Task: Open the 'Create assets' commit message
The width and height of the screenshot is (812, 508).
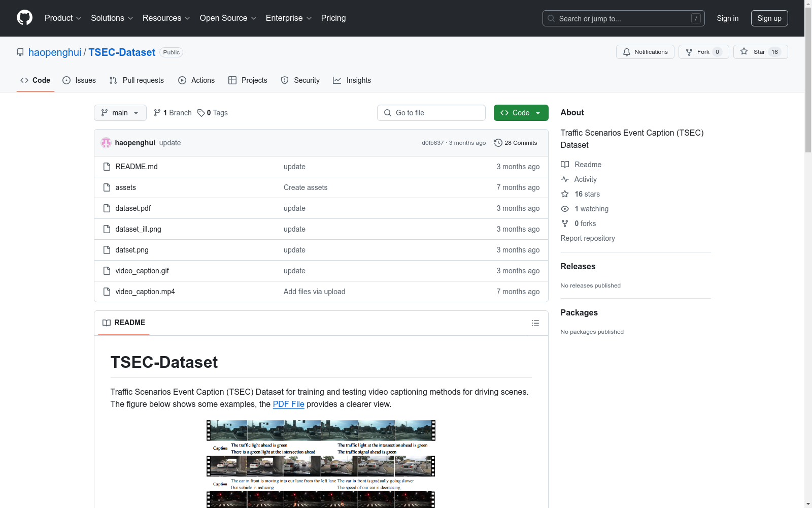Action: click(306, 187)
